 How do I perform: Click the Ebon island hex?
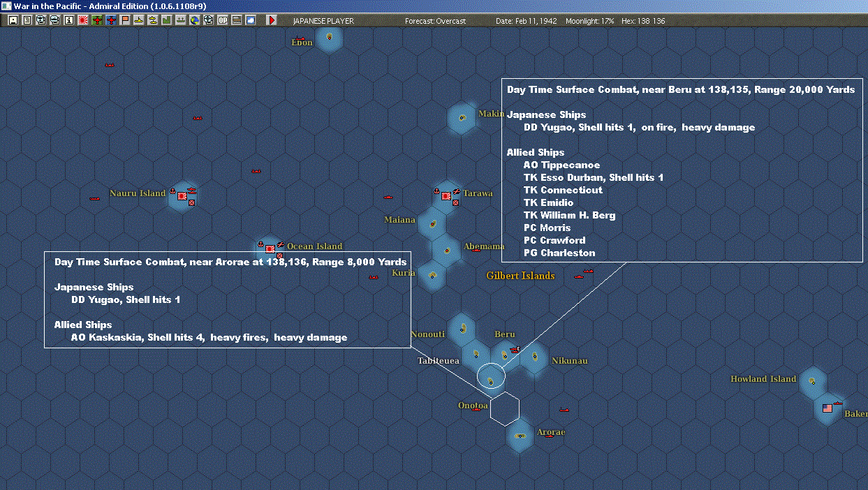[329, 39]
